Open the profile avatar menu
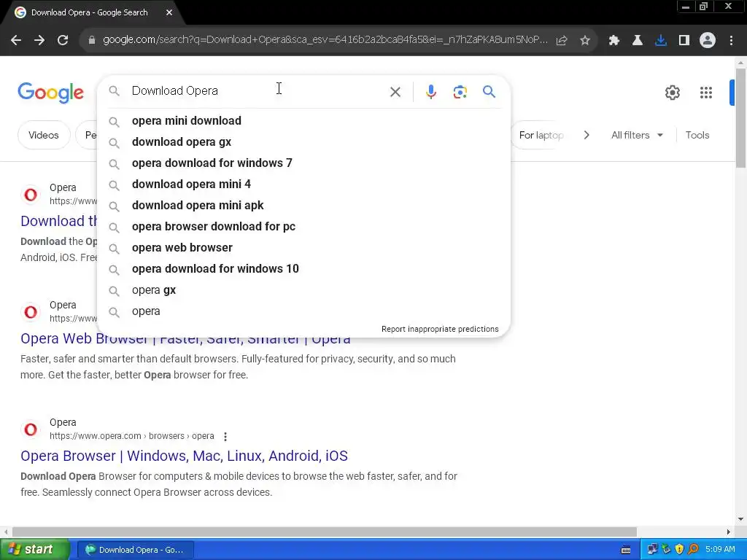 pyautogui.click(x=708, y=40)
